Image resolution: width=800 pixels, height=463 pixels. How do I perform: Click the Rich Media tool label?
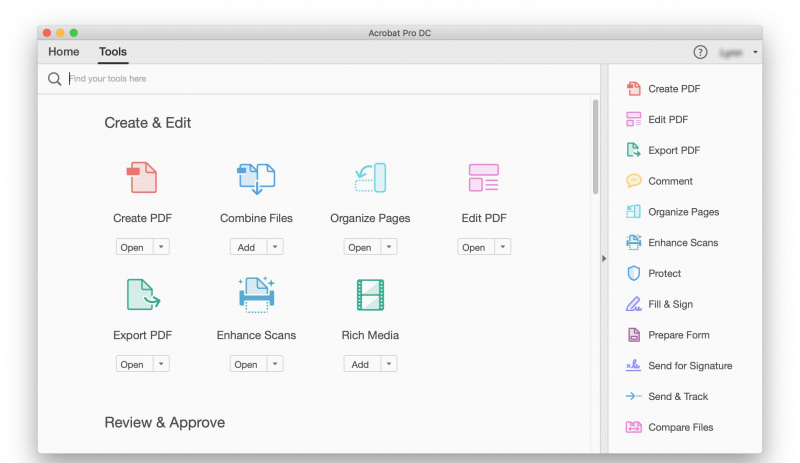click(x=370, y=335)
